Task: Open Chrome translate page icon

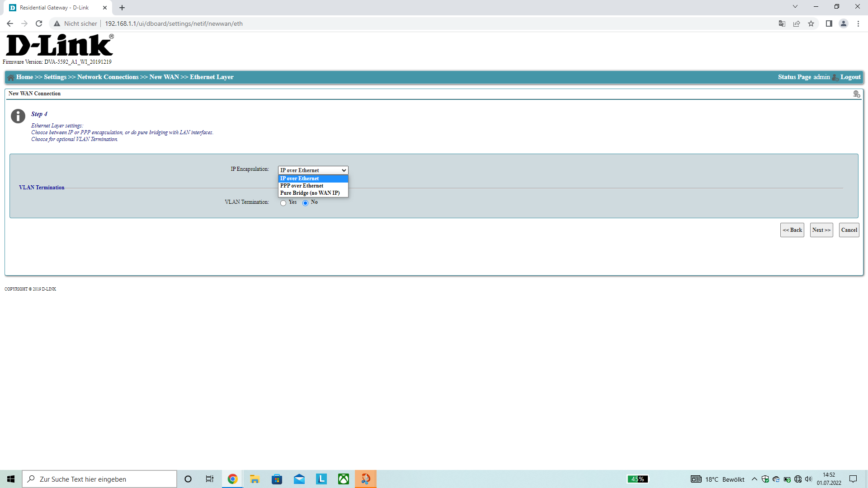Action: click(782, 23)
